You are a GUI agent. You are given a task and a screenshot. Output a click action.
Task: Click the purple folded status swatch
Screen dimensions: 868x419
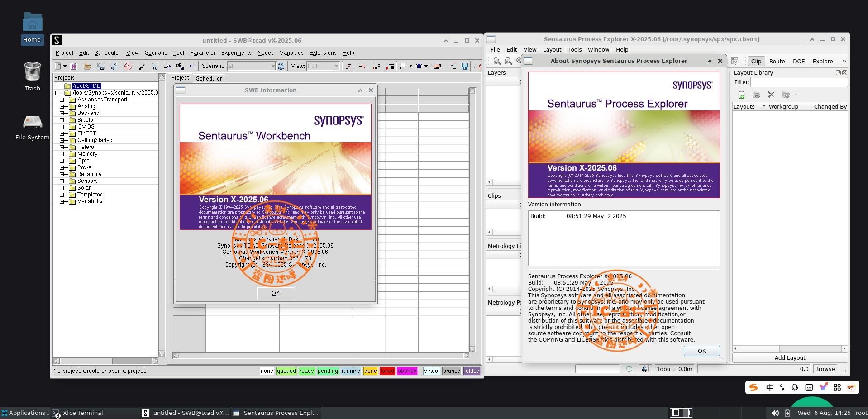[472, 371]
